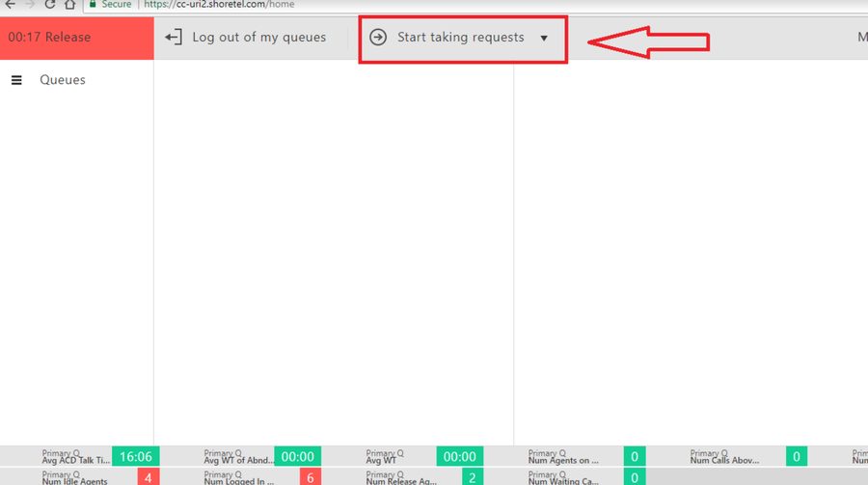Screen dimensions: 868x485
Task: Click the 16:06 talk time value
Action: [x=136, y=456]
